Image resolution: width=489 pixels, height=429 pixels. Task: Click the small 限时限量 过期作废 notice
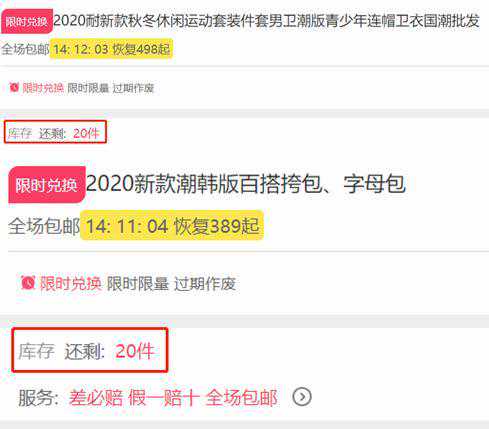111,88
